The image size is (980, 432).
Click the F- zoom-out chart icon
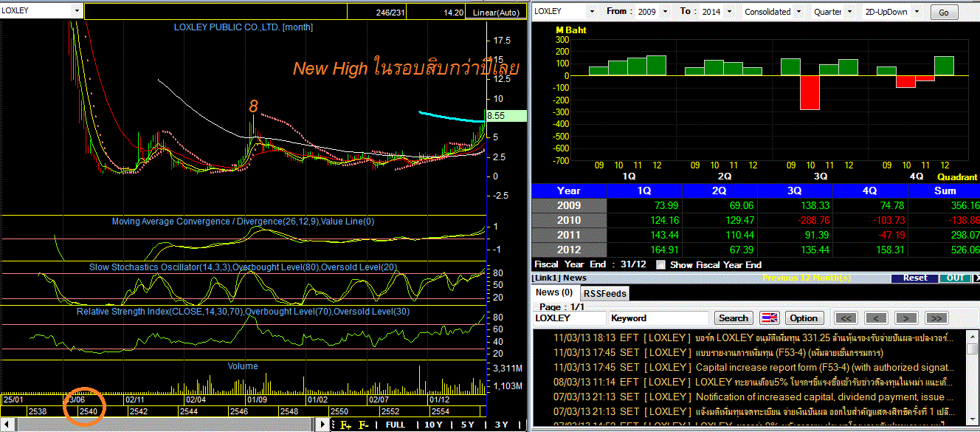(364, 425)
